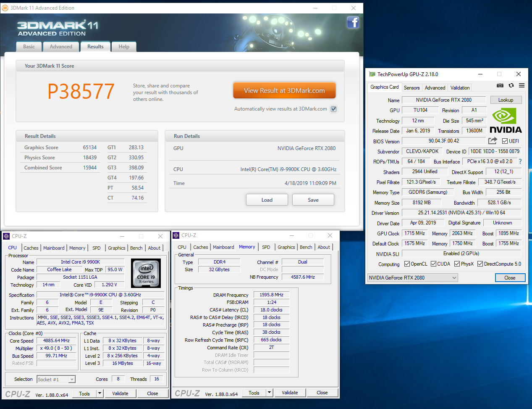Viewport: 532px width, 409px height.
Task: Click the P38577 score text
Action: click(x=81, y=91)
